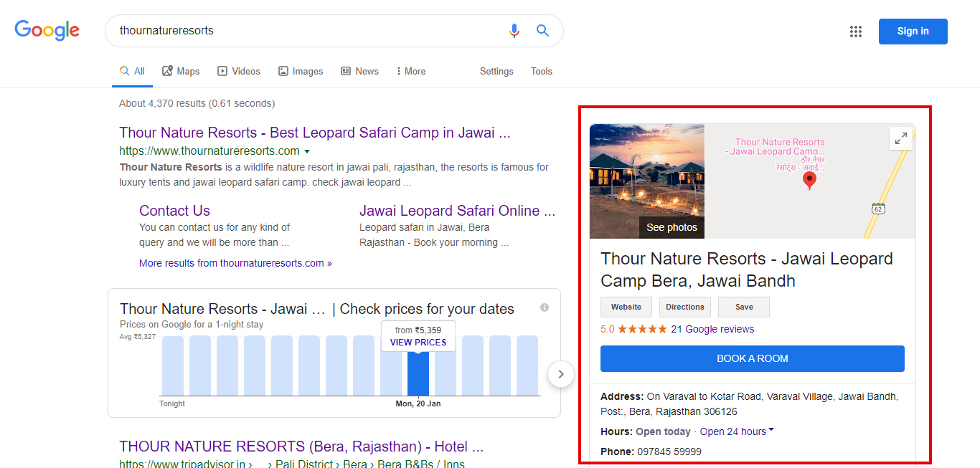The height and width of the screenshot is (468, 980).
Task: Click the phone number 097845 59999
Action: tap(669, 452)
